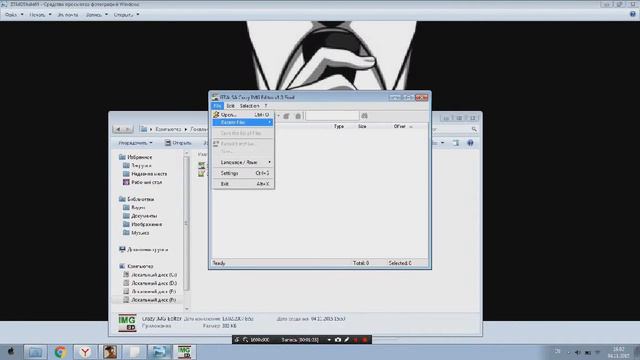Sort list by the Size column header
The height and width of the screenshot is (360, 640).
pyautogui.click(x=362, y=127)
